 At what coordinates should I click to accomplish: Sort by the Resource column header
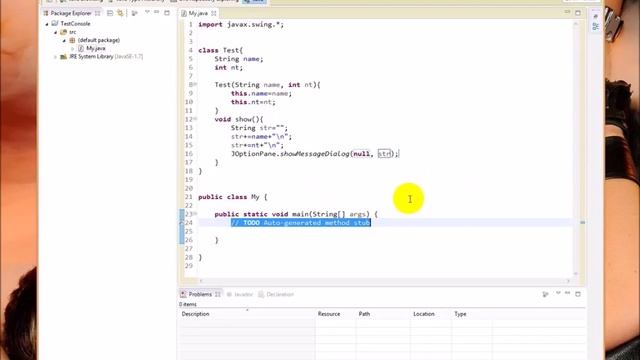click(336, 314)
